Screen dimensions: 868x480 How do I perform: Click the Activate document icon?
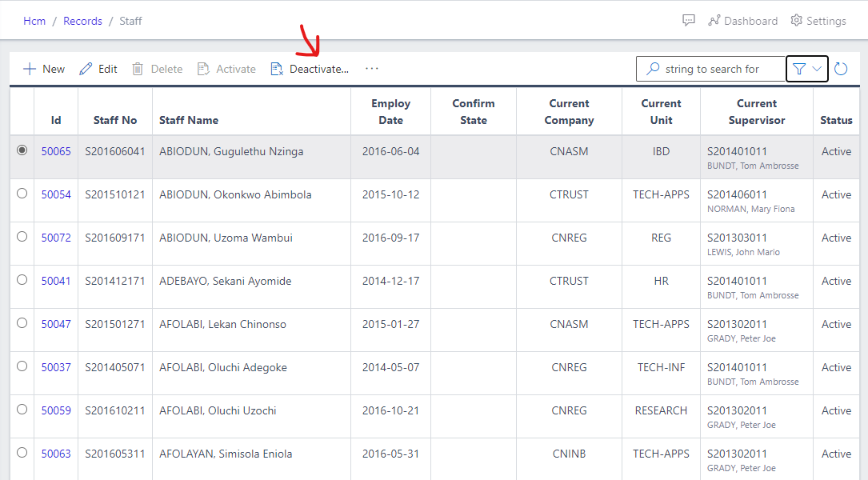[203, 69]
